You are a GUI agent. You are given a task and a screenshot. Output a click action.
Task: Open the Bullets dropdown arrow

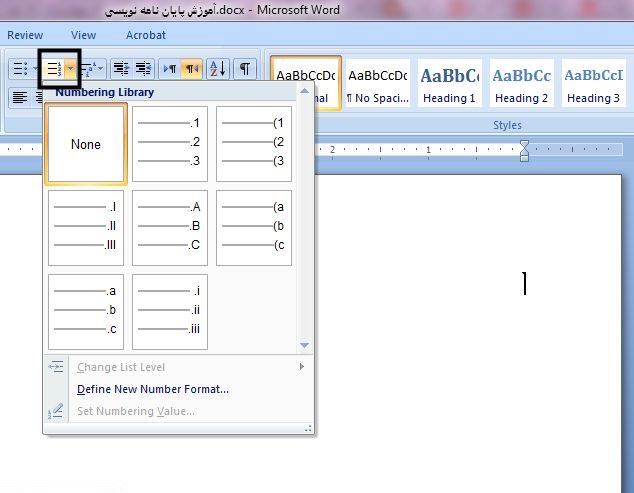[33, 69]
